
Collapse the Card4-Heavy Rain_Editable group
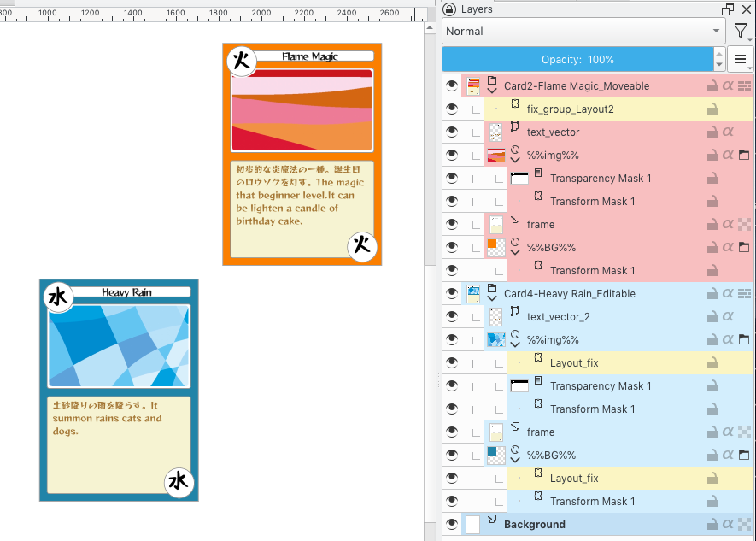pos(492,300)
